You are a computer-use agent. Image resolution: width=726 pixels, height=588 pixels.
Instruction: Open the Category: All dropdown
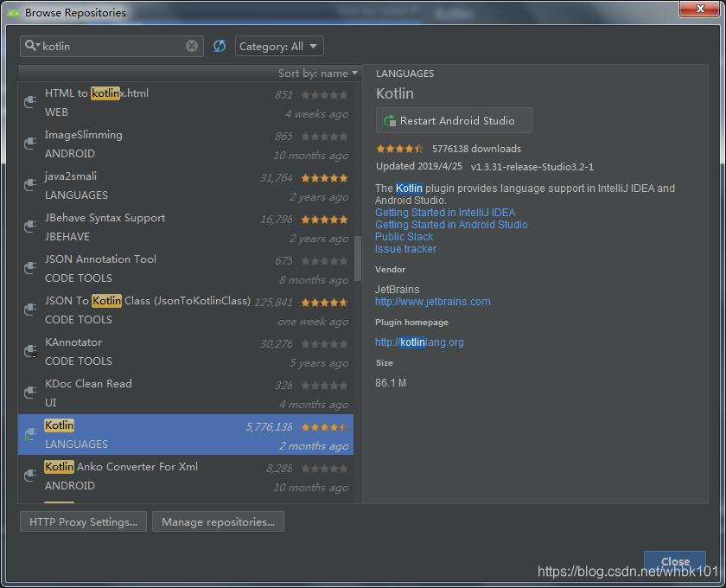click(279, 46)
